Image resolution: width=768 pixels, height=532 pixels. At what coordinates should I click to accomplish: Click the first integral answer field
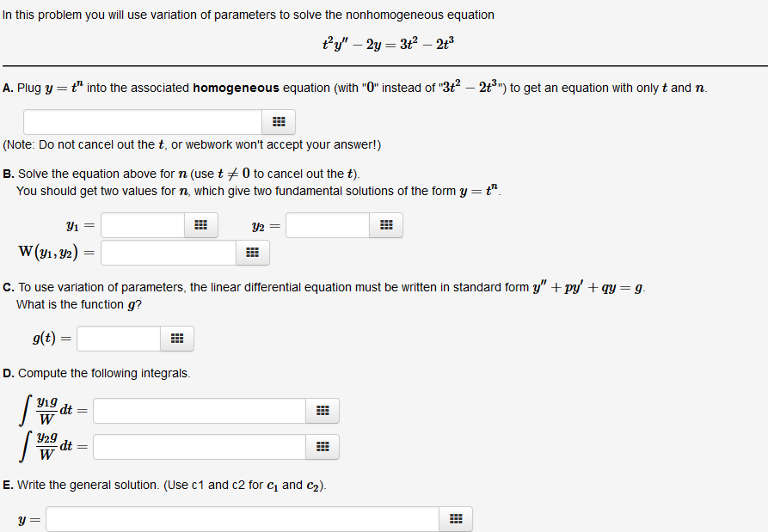click(x=198, y=410)
